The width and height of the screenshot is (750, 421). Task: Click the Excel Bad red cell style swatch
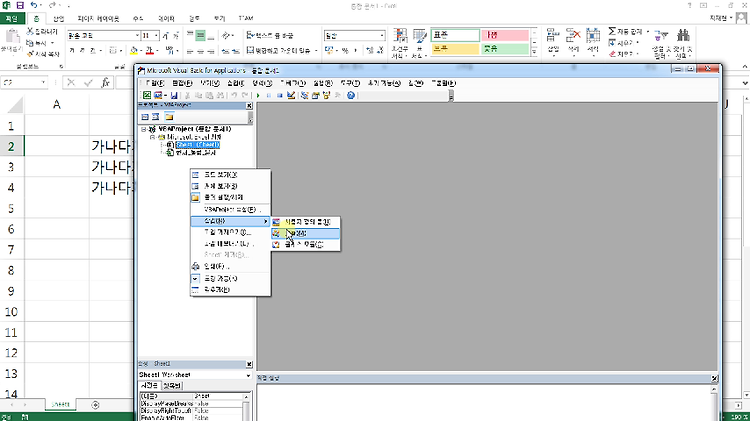click(x=505, y=35)
